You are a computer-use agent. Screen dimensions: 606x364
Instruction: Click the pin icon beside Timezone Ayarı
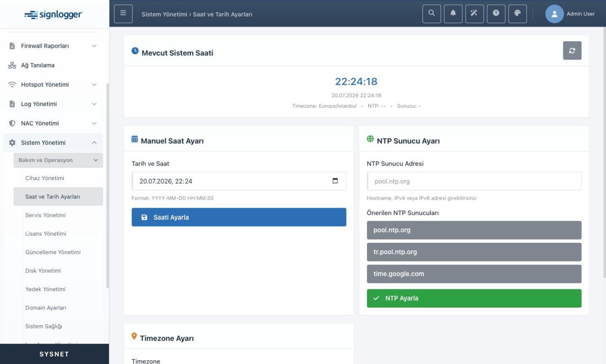point(134,336)
